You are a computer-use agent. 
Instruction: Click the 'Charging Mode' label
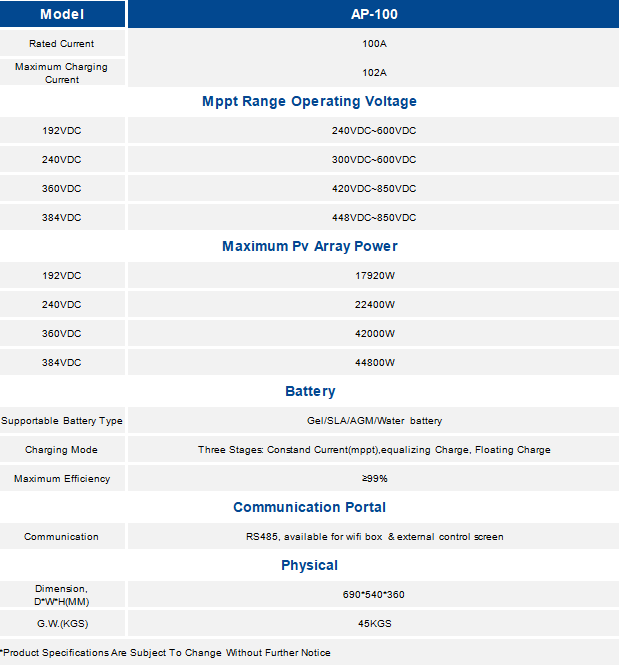pyautogui.click(x=61, y=450)
